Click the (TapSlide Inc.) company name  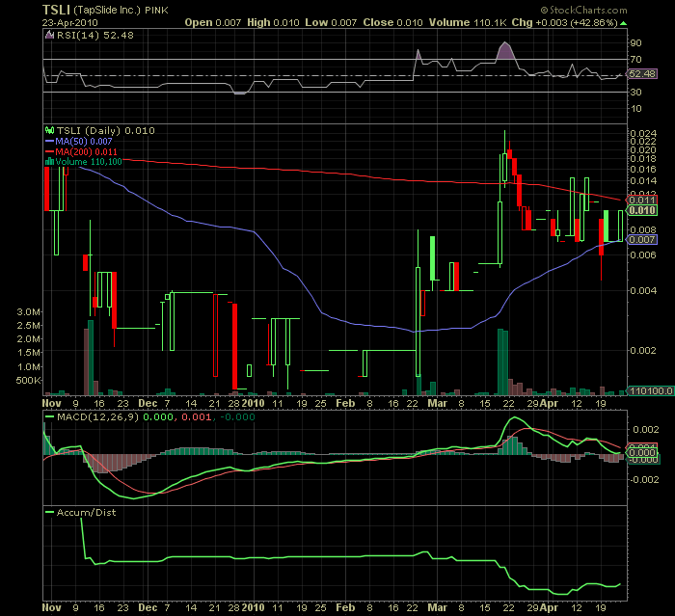[107, 10]
